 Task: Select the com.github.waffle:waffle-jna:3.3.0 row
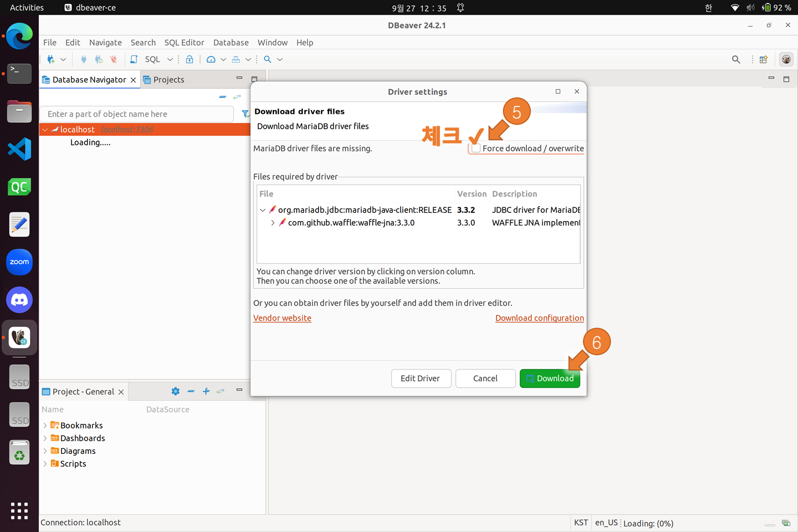coord(351,223)
